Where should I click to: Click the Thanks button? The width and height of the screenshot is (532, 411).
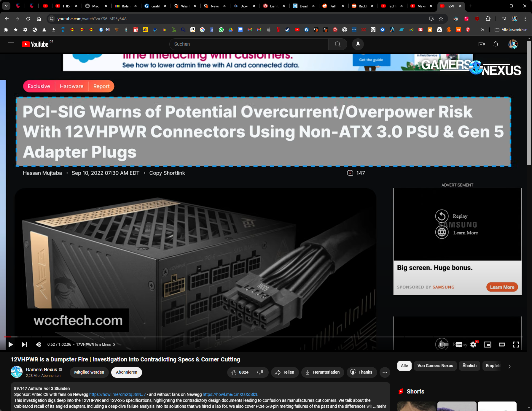[x=361, y=372]
